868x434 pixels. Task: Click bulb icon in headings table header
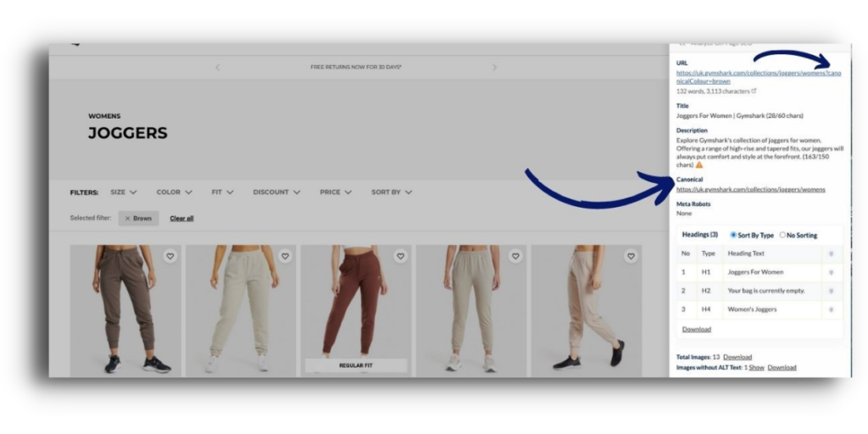[x=831, y=253]
